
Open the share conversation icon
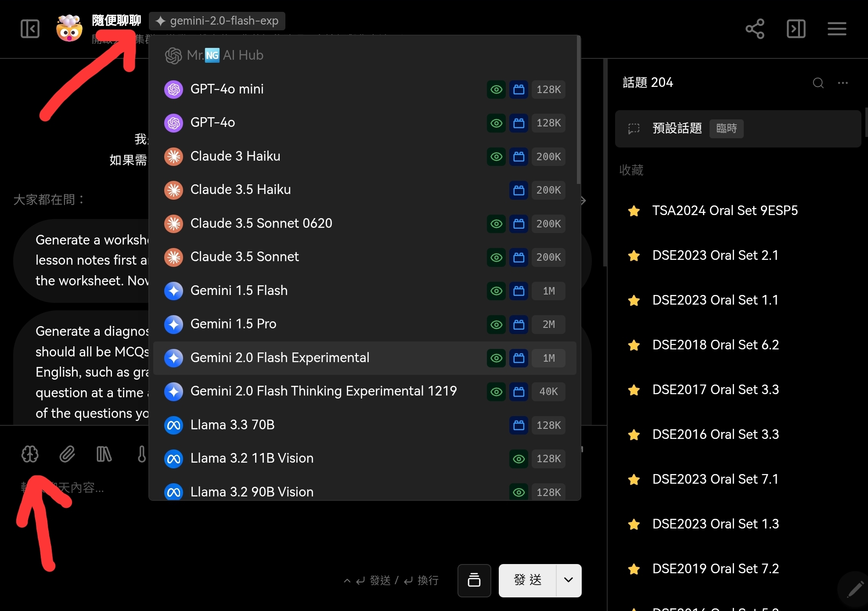tap(755, 29)
